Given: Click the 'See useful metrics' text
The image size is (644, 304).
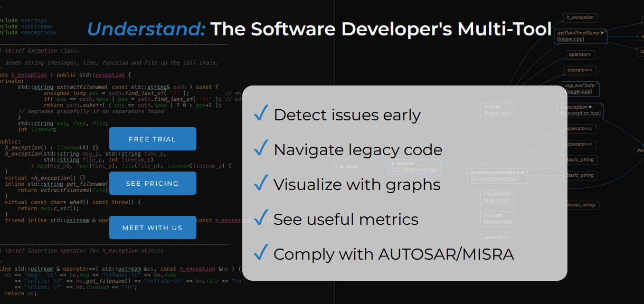Looking at the screenshot, I should point(346,220).
